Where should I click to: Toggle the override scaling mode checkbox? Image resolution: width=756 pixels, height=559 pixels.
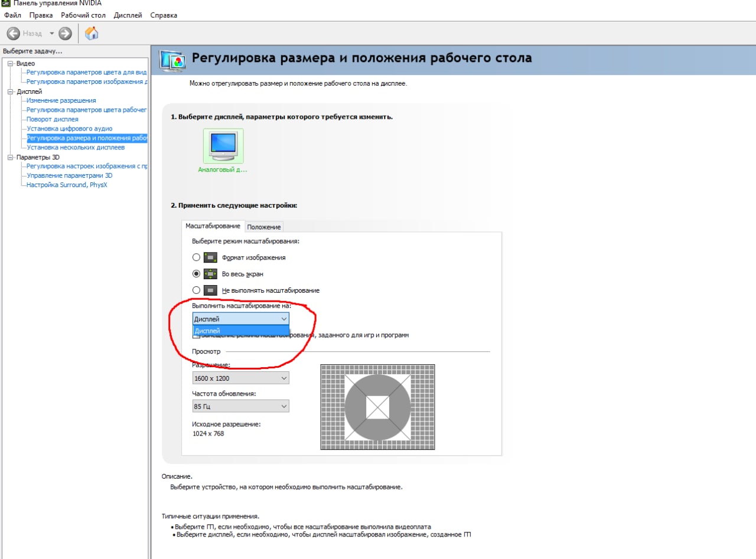(197, 335)
